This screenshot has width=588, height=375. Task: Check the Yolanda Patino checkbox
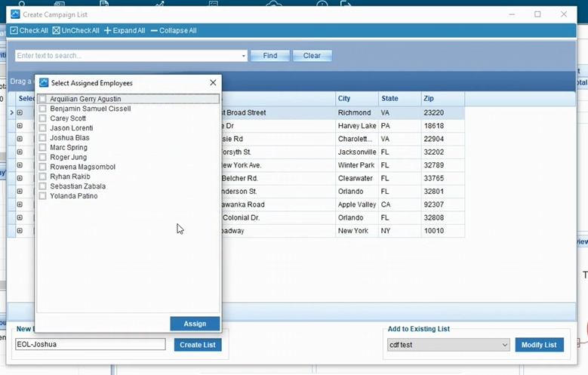click(x=43, y=196)
